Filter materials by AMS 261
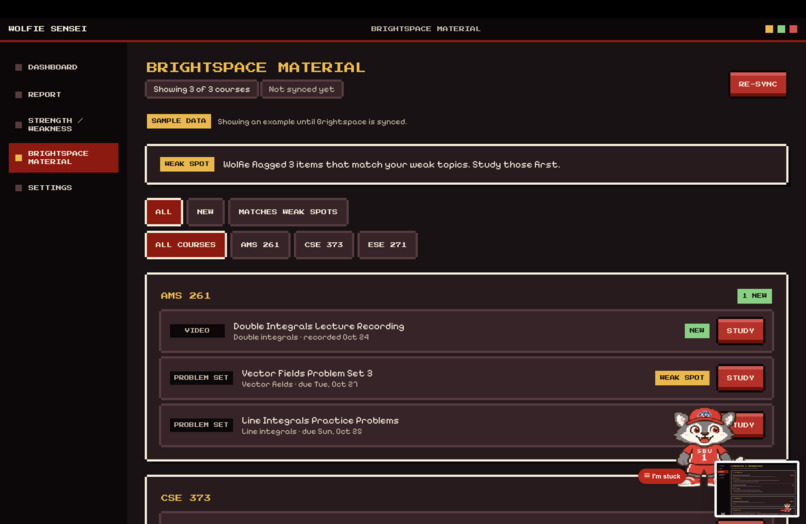This screenshot has height=524, width=806. pos(260,245)
